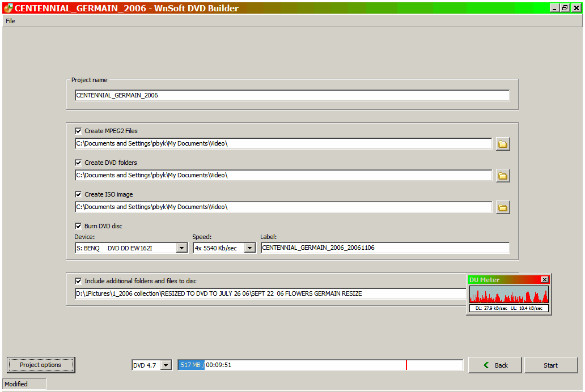Browse folder for MPEG2 files output
The height and width of the screenshot is (392, 585).
[x=502, y=144]
